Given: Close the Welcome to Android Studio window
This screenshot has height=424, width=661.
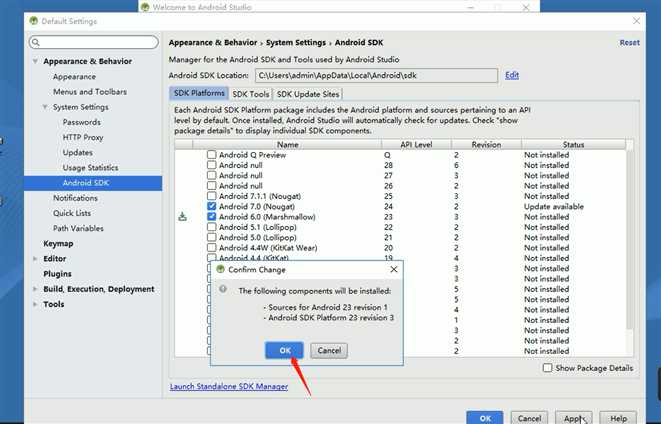Looking at the screenshot, I should pyautogui.click(x=526, y=7).
